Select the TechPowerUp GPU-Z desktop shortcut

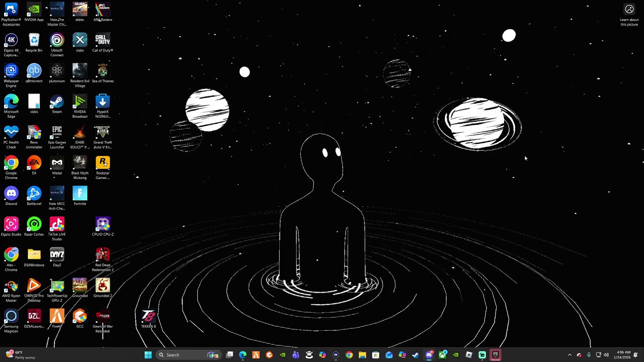pos(57,291)
